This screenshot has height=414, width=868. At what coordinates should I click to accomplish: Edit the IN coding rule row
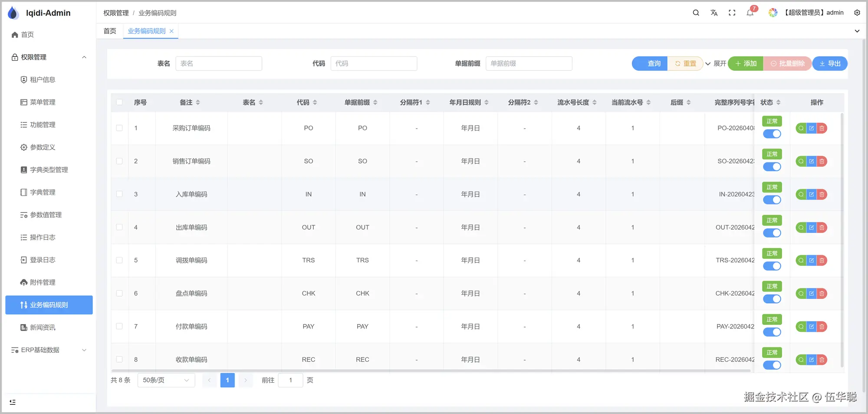pos(812,194)
